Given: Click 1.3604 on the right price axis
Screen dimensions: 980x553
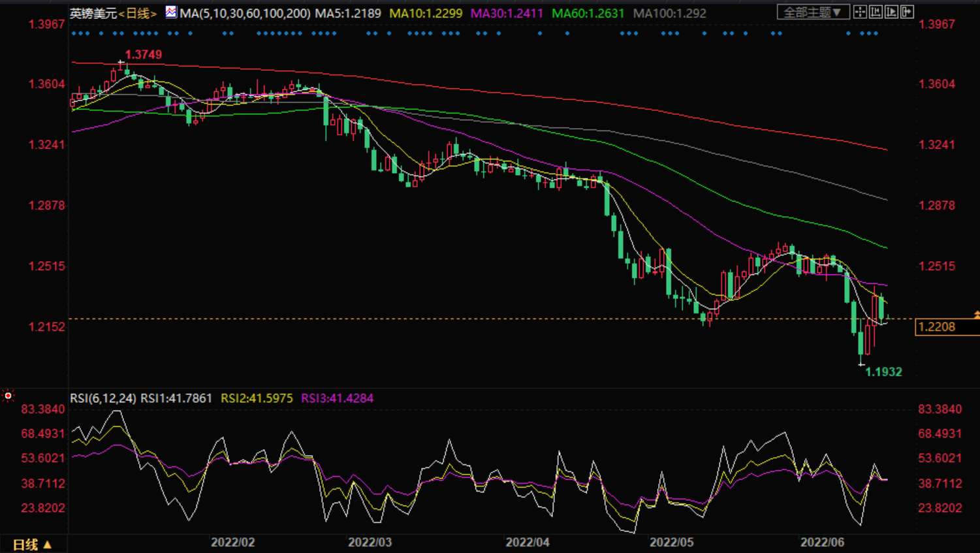Looking at the screenshot, I should pyautogui.click(x=937, y=84).
